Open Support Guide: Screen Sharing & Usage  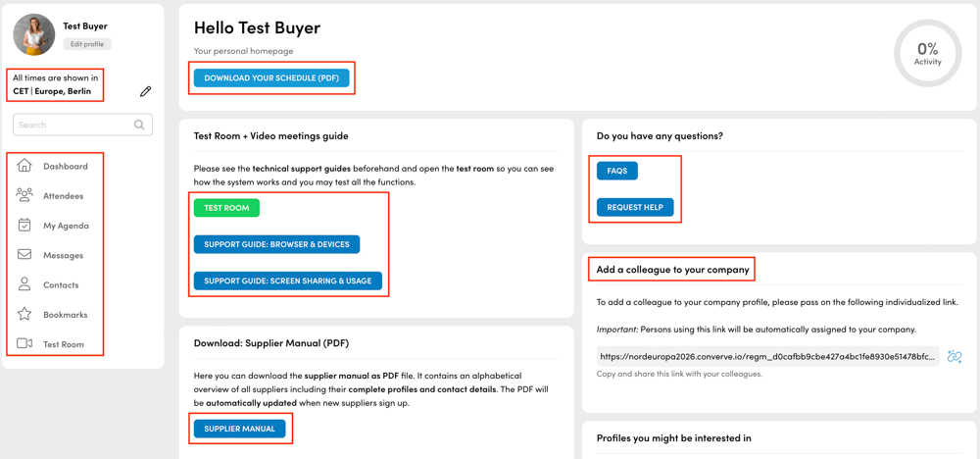[287, 280]
